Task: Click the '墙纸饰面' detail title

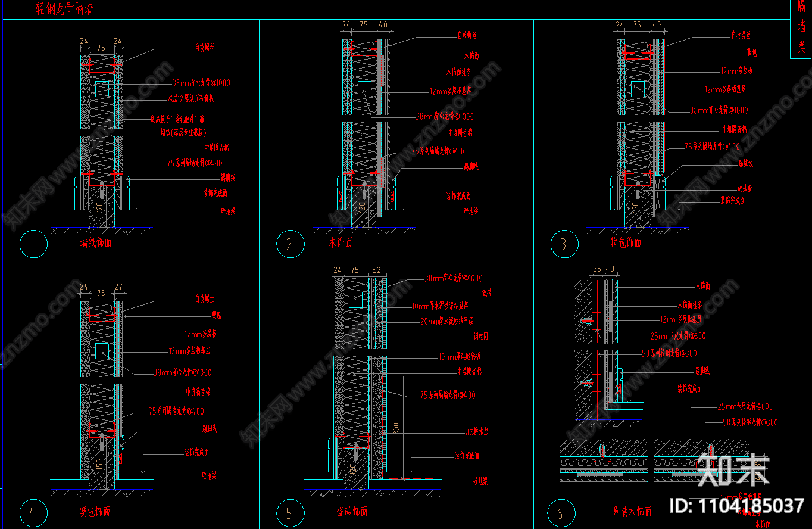Action: coord(96,243)
